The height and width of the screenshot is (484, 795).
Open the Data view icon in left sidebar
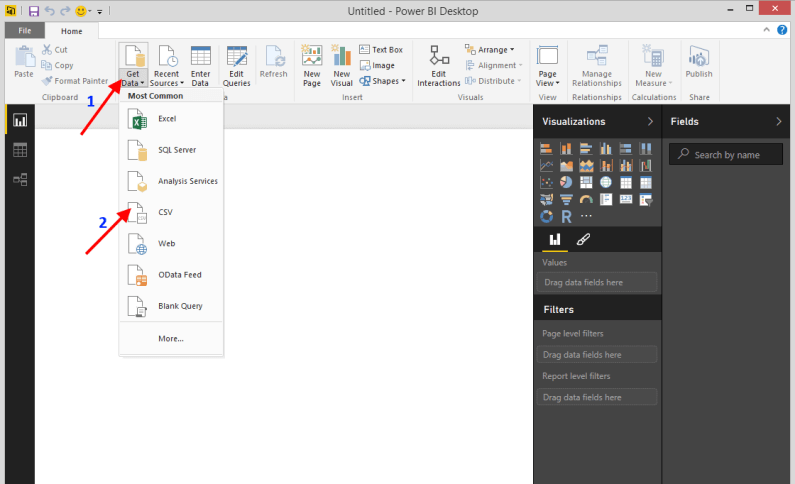[19, 150]
